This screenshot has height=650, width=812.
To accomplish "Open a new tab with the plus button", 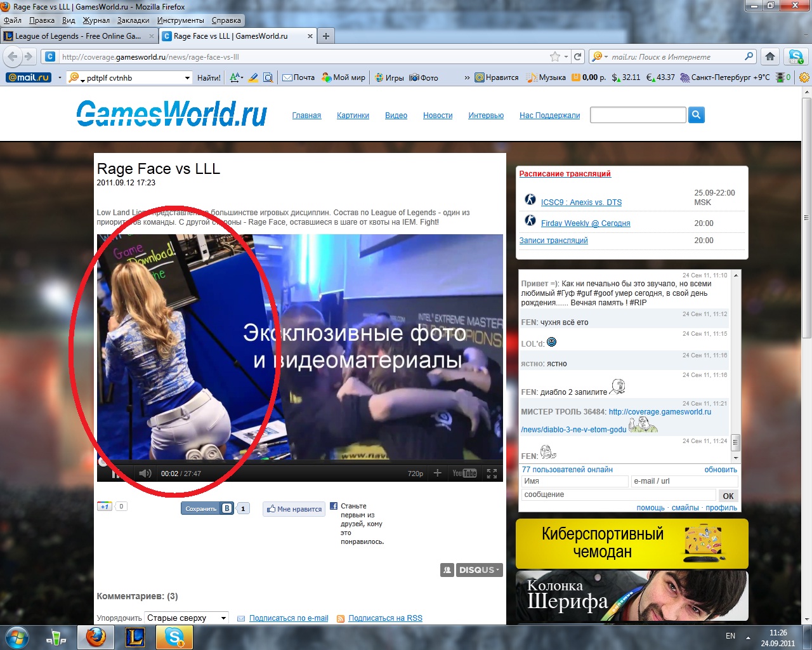I will pyautogui.click(x=325, y=36).
